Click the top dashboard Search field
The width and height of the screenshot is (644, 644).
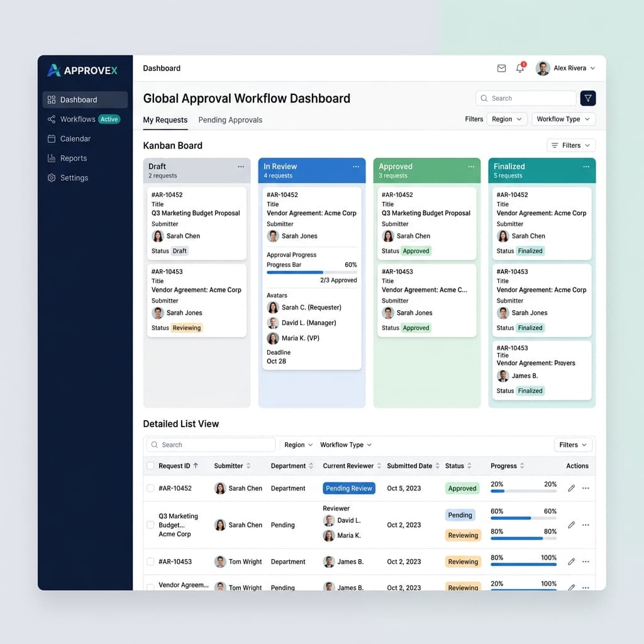click(x=526, y=98)
